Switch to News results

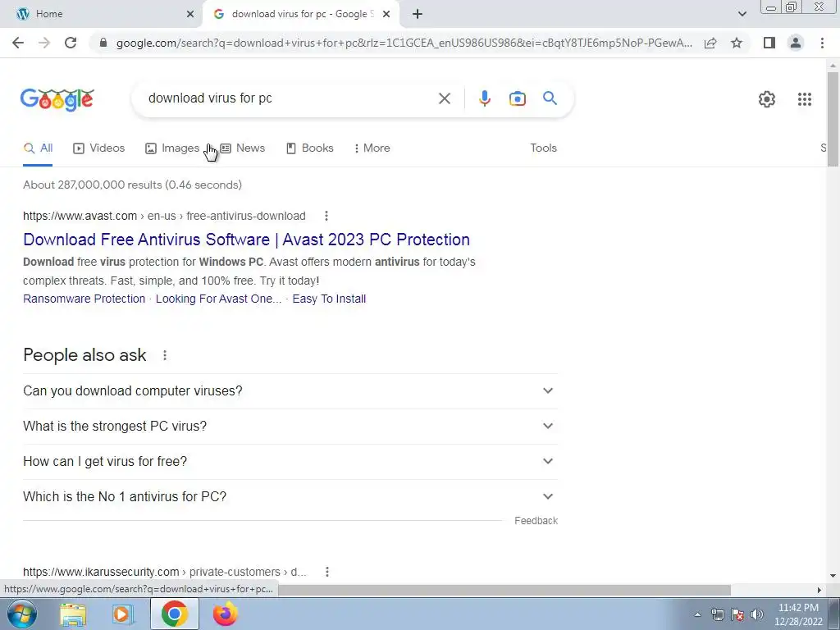tap(243, 148)
